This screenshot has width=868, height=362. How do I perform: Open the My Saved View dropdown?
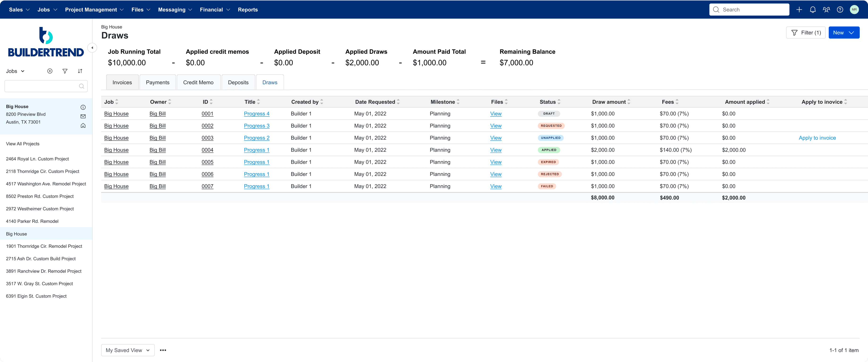pyautogui.click(x=128, y=350)
